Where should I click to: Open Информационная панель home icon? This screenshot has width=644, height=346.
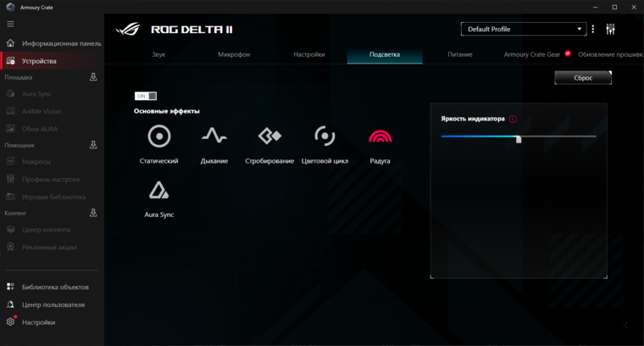[11, 43]
